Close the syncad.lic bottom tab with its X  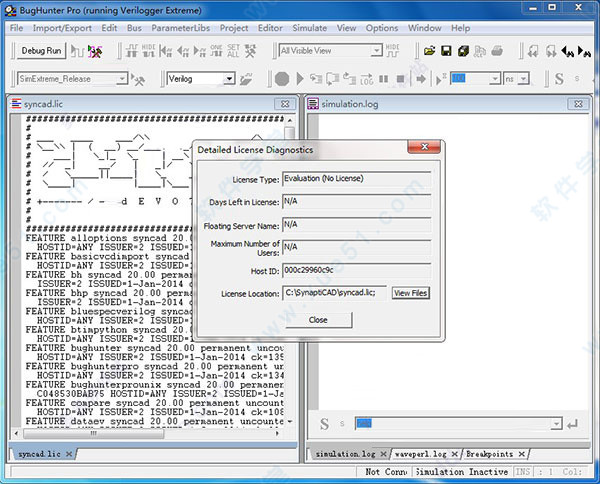[69, 454]
